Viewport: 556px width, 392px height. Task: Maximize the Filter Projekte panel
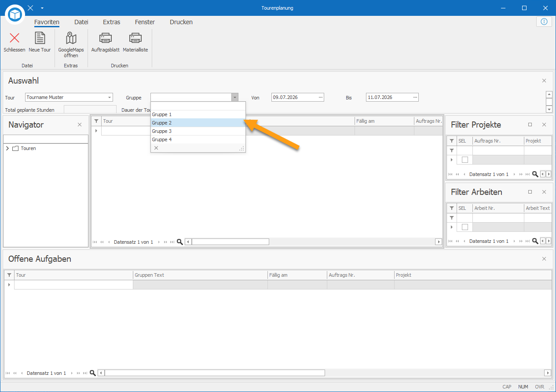pyautogui.click(x=530, y=125)
